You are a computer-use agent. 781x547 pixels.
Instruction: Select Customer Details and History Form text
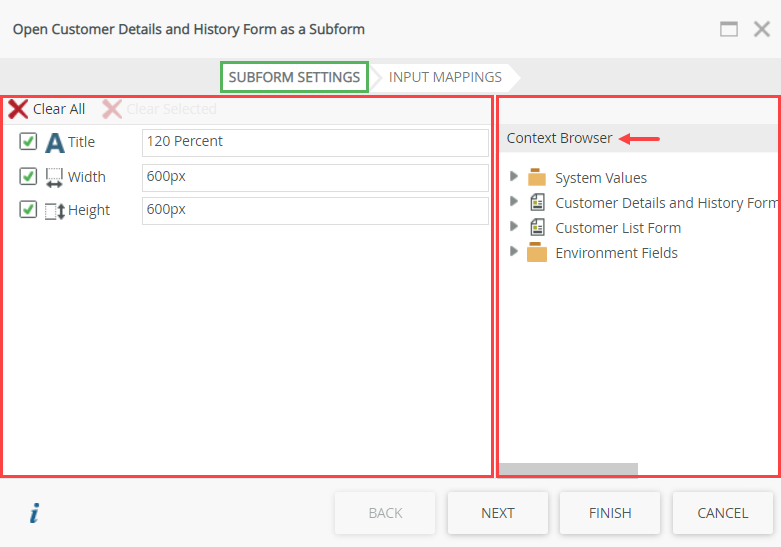tap(666, 203)
